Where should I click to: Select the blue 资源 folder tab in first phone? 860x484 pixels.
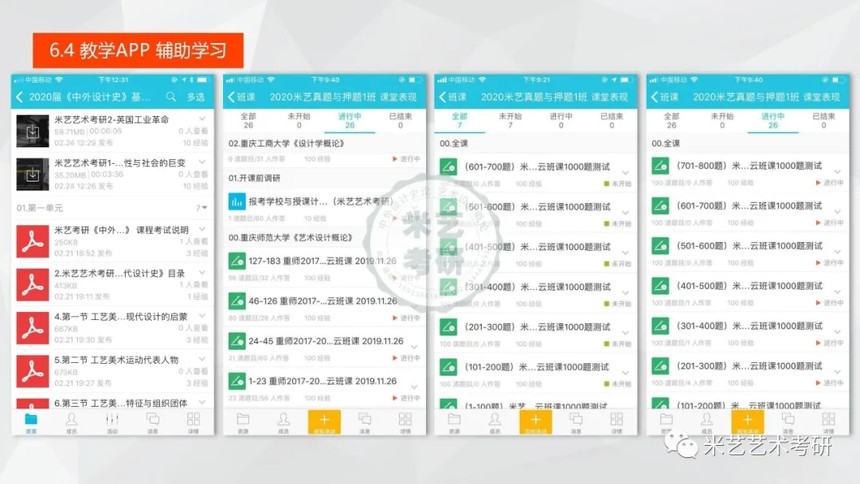(31, 423)
